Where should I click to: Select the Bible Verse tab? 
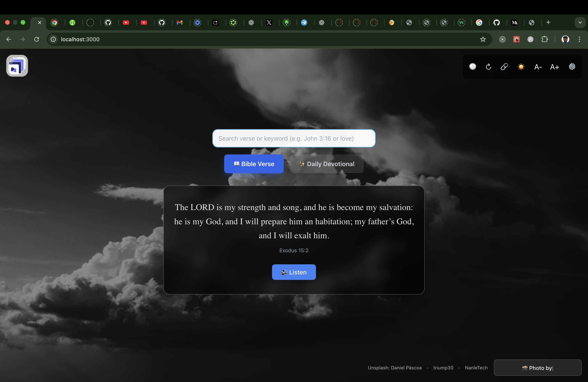click(254, 164)
